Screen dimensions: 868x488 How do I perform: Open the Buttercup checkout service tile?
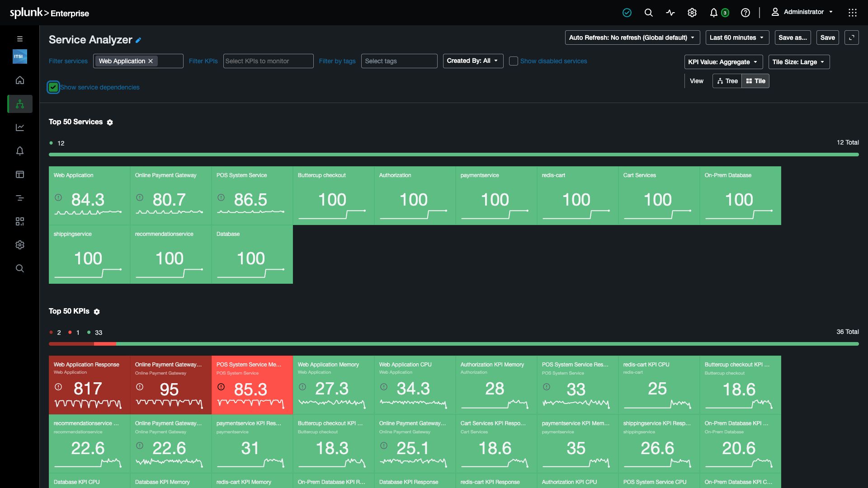334,196
